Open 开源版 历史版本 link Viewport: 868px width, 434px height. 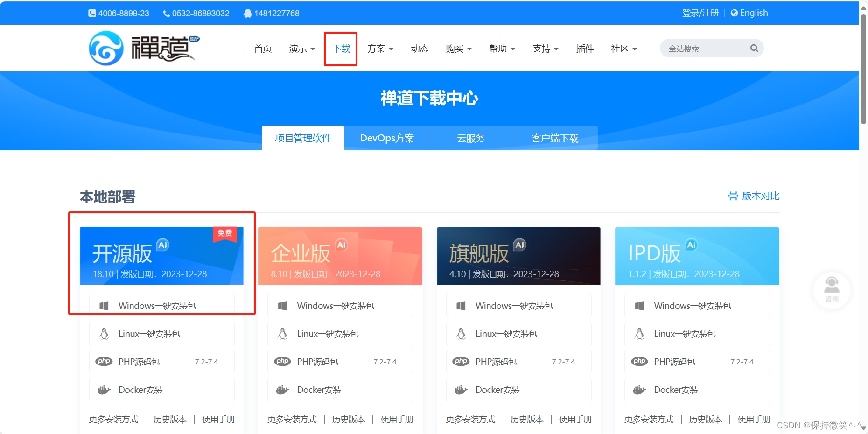point(170,420)
